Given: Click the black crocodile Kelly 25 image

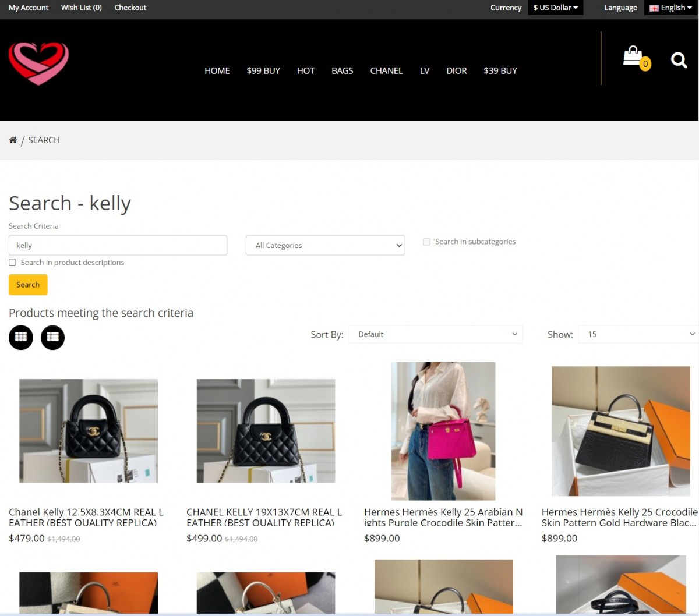Looking at the screenshot, I should [621, 431].
